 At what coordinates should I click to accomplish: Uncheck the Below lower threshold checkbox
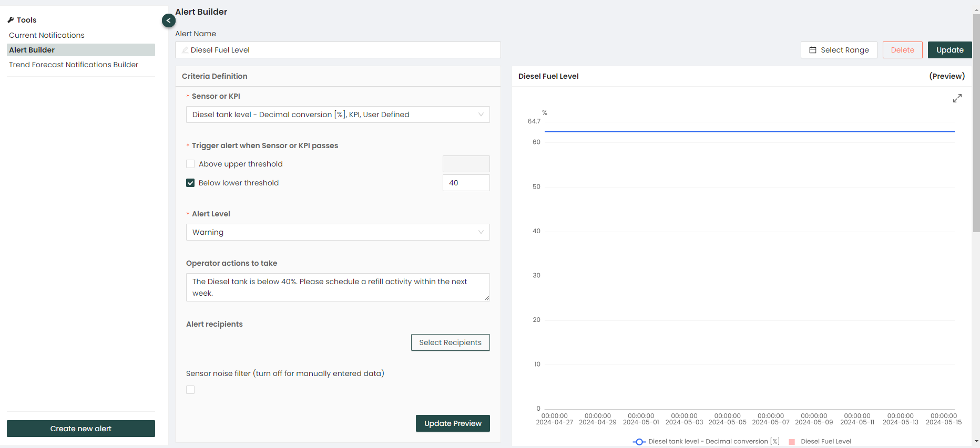[x=190, y=183]
